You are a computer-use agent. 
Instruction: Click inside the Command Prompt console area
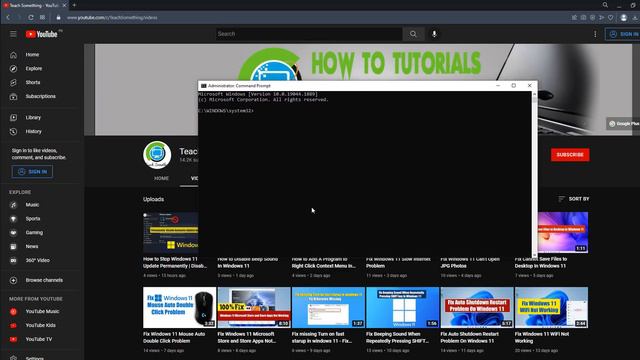coord(365,174)
